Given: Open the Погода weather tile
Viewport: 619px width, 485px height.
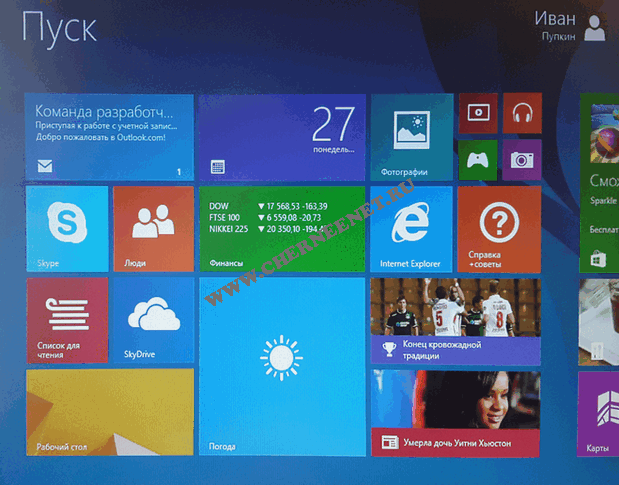Looking at the screenshot, I should pyautogui.click(x=281, y=366).
